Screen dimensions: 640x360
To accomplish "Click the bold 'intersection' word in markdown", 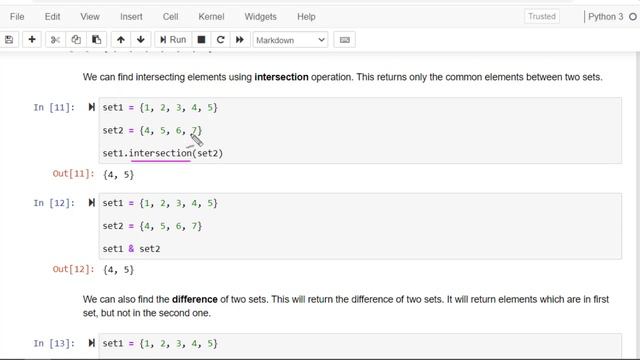I will (x=281, y=77).
